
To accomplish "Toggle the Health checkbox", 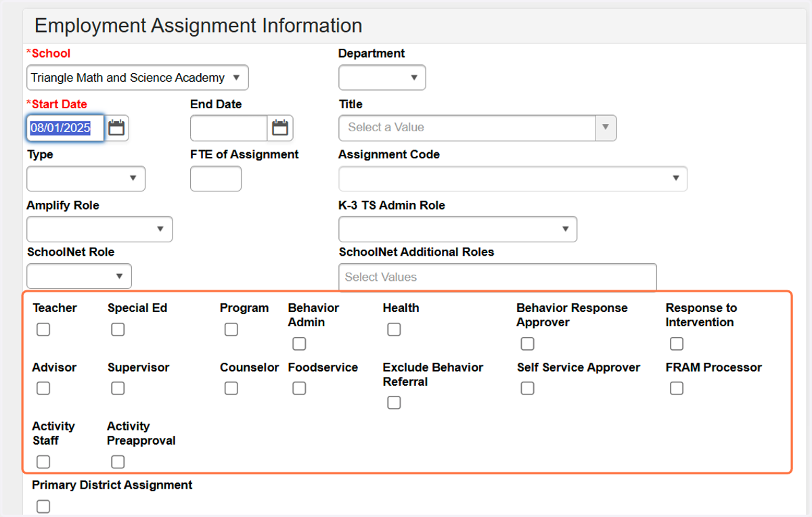I will click(x=394, y=330).
